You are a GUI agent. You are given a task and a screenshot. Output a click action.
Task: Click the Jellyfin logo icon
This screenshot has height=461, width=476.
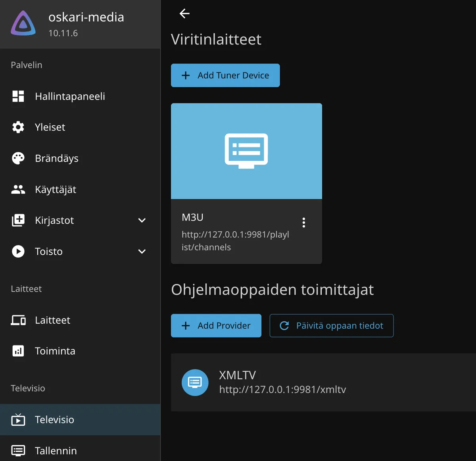[23, 24]
